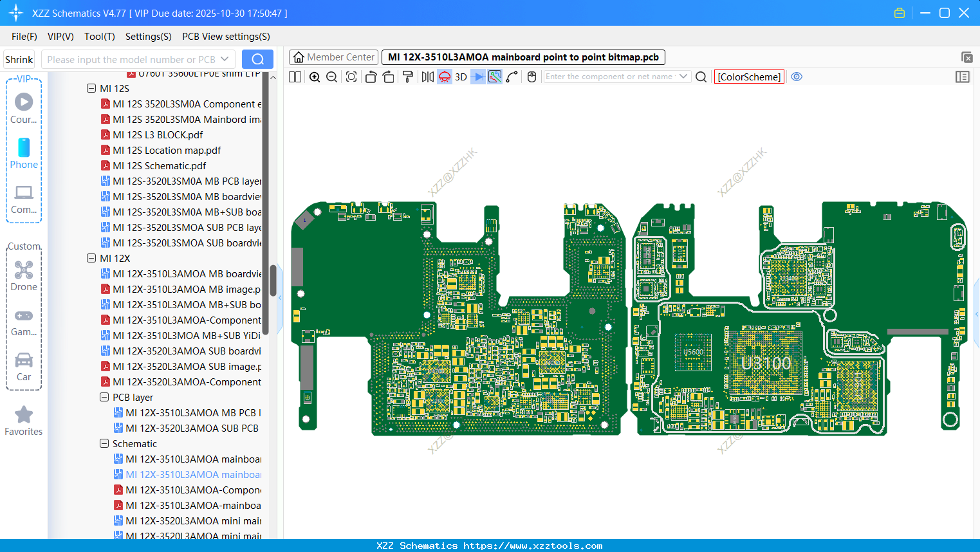This screenshot has height=552, width=980.
Task: Select the zoom in tool
Action: 315,77
